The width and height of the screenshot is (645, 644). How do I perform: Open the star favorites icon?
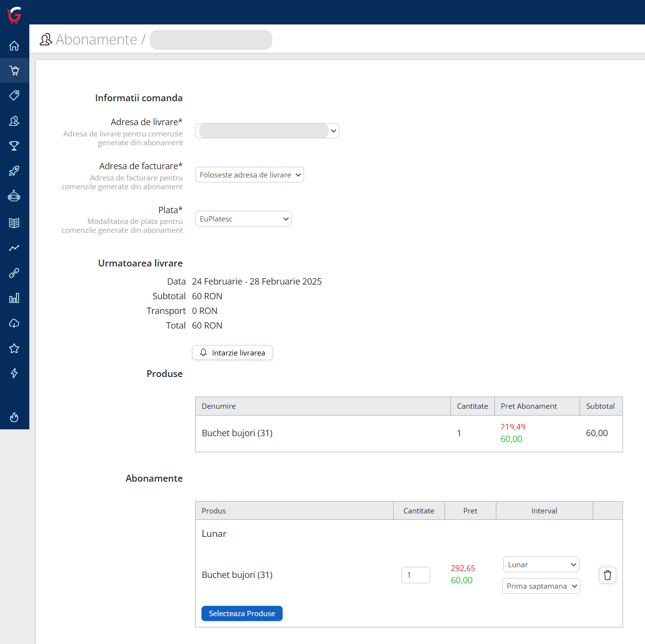pyautogui.click(x=14, y=348)
